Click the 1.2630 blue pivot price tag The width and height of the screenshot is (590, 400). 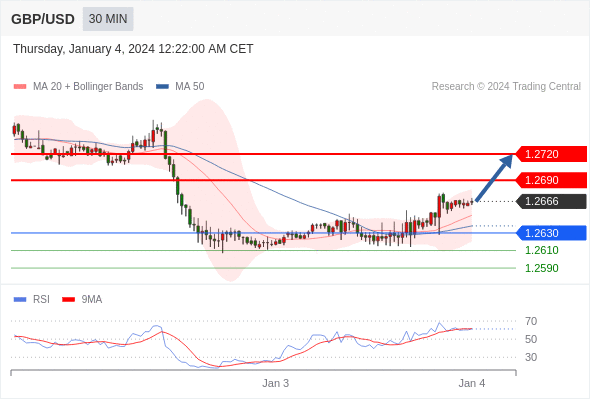tap(551, 233)
